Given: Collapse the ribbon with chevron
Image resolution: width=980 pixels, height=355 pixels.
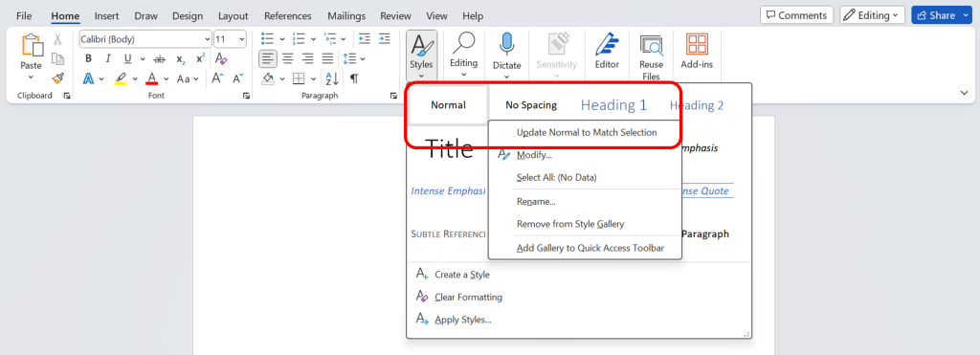Looking at the screenshot, I should coord(964,93).
